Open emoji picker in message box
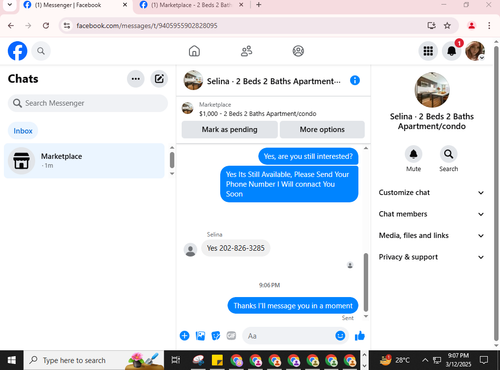The height and width of the screenshot is (370, 500). click(x=340, y=336)
